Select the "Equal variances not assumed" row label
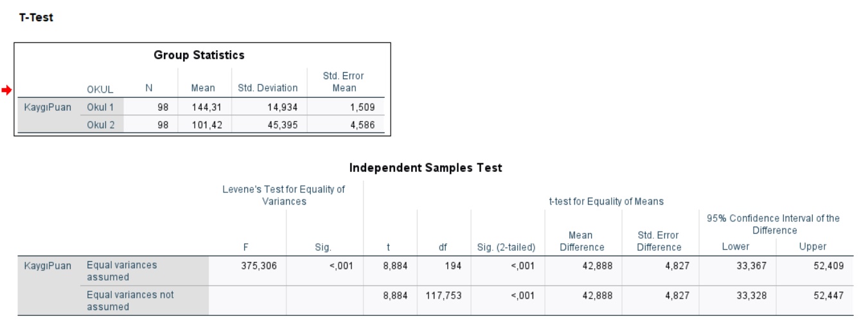Screen dimensions: 868x332 pyautogui.click(x=130, y=300)
